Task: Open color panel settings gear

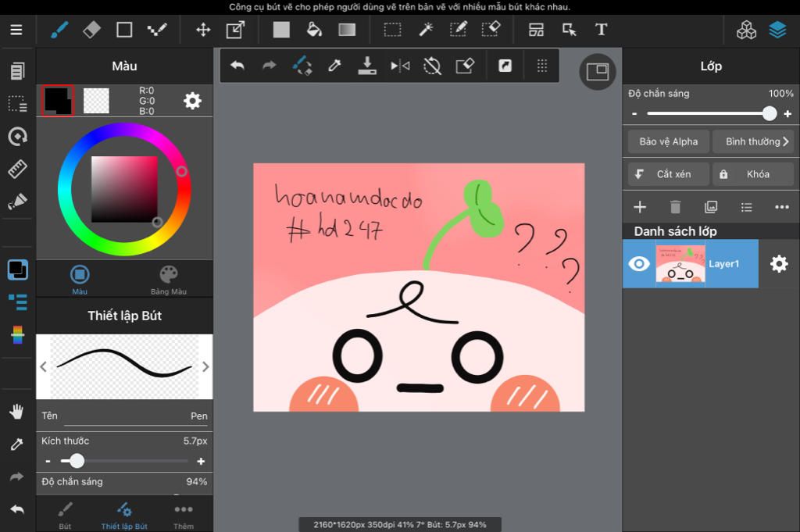Action: pos(192,101)
